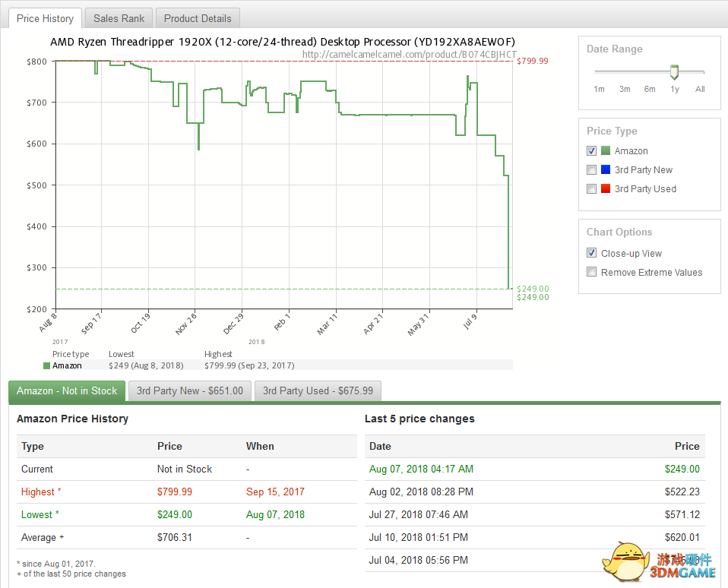The height and width of the screenshot is (588, 728).
Task: Select the Lowest row label in price history
Action: 40,514
